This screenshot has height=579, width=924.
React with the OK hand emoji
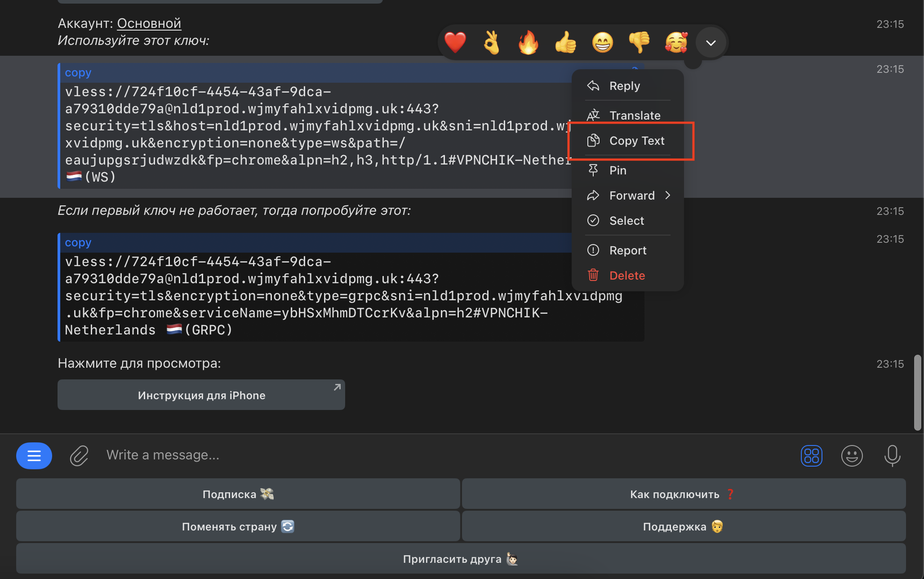[x=492, y=43]
